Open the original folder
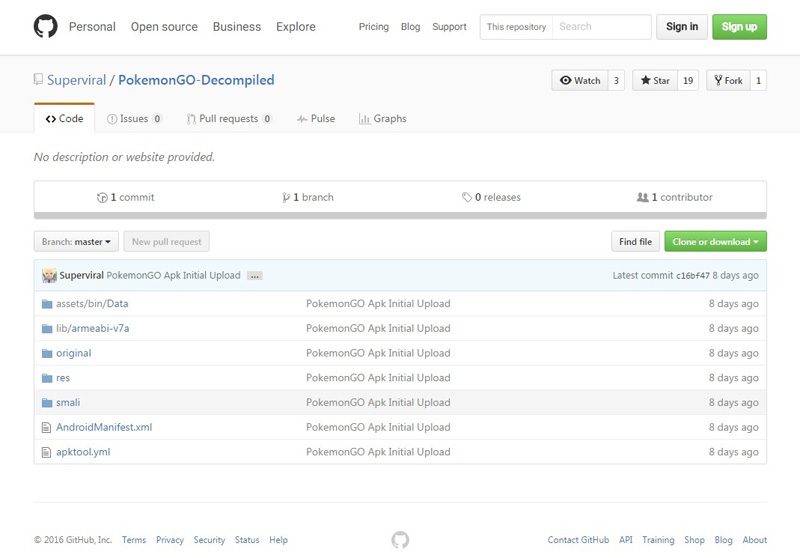The width and height of the screenshot is (800, 558). click(x=73, y=353)
